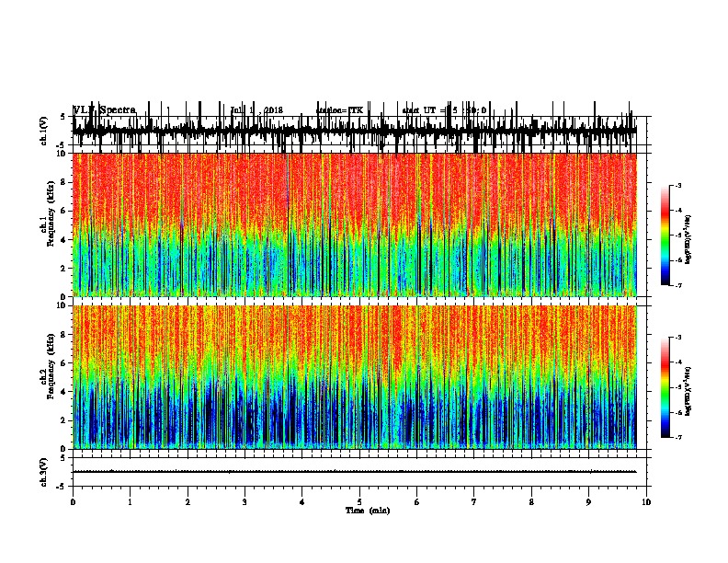Screen dimensions: 728x563
Task: Click the "station=ITK" header text
Action: 340,110
